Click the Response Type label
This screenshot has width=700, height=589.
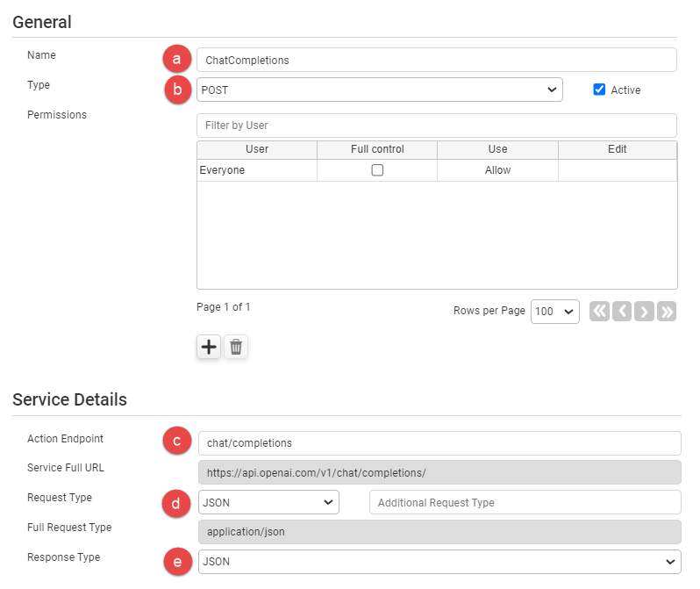64,557
